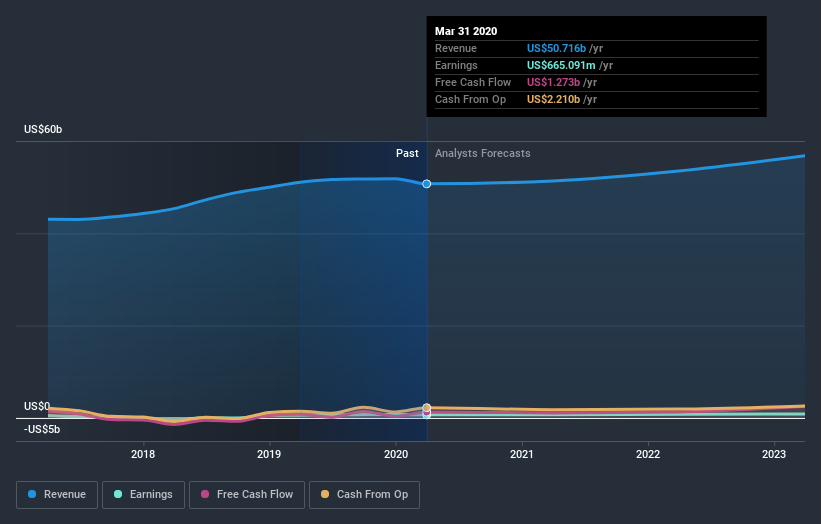The image size is (821, 524).
Task: Click the 2019 x-axis label
Action: point(269,454)
